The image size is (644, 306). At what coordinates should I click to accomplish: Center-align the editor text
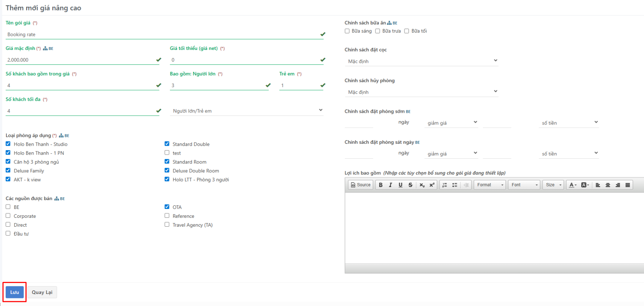[x=608, y=185]
